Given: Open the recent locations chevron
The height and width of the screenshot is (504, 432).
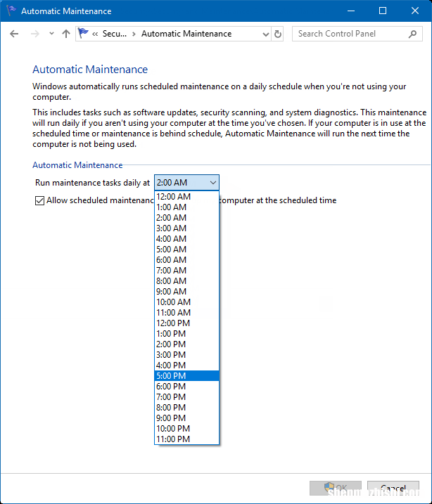Looking at the screenshot, I should click(x=51, y=34).
